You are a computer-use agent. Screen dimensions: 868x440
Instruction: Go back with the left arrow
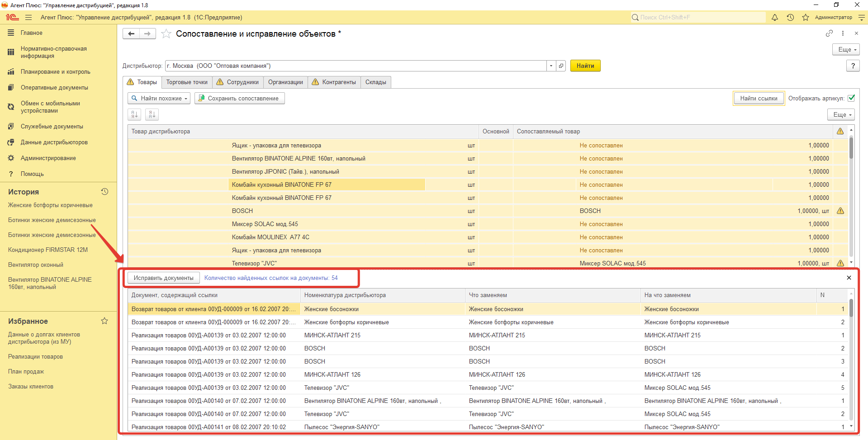coord(131,34)
